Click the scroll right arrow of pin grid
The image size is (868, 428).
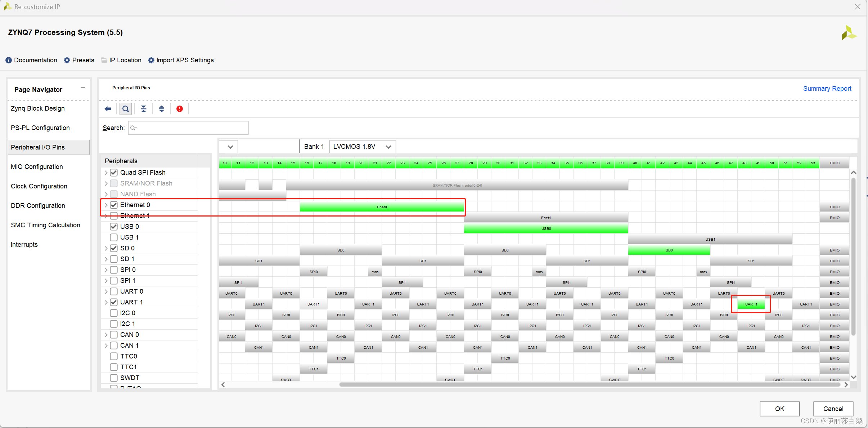[x=846, y=385]
